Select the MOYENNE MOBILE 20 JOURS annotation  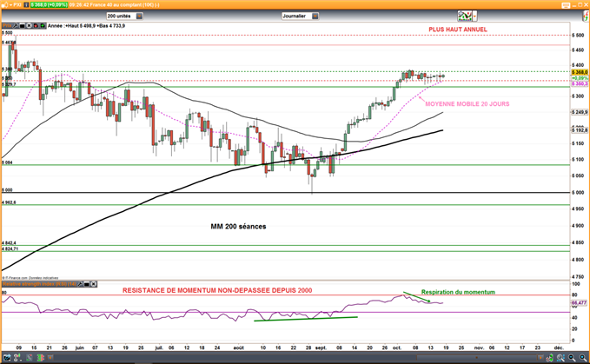tap(467, 103)
